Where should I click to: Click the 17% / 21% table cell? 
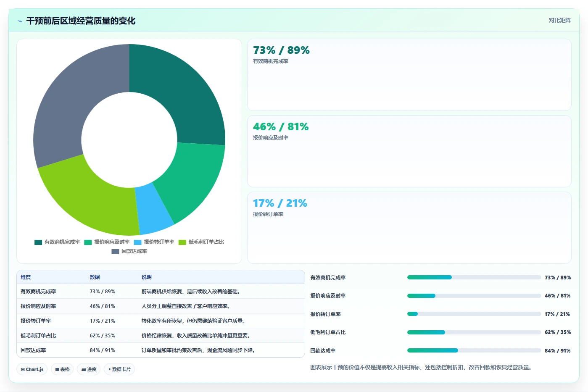click(x=102, y=321)
